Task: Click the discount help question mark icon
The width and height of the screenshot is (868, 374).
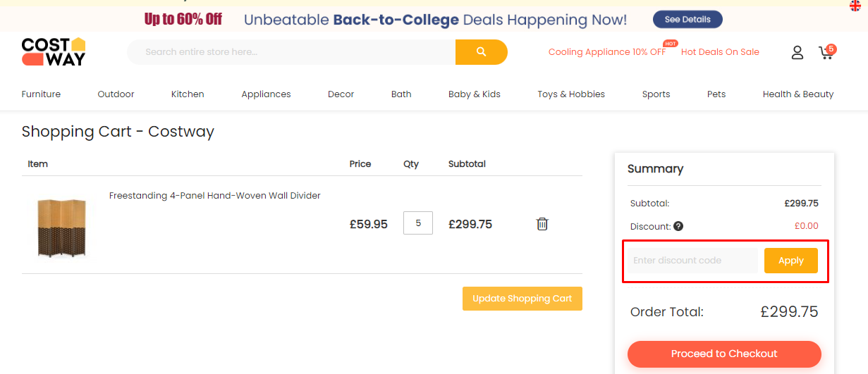Action: tap(678, 226)
